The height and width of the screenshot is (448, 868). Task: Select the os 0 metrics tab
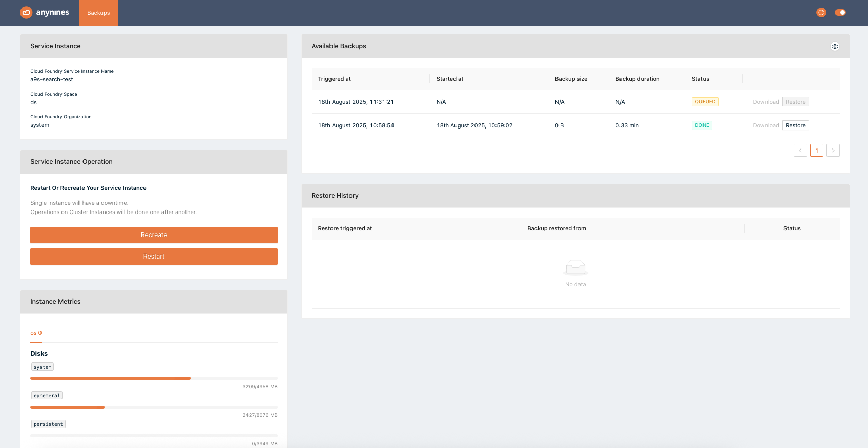36,333
